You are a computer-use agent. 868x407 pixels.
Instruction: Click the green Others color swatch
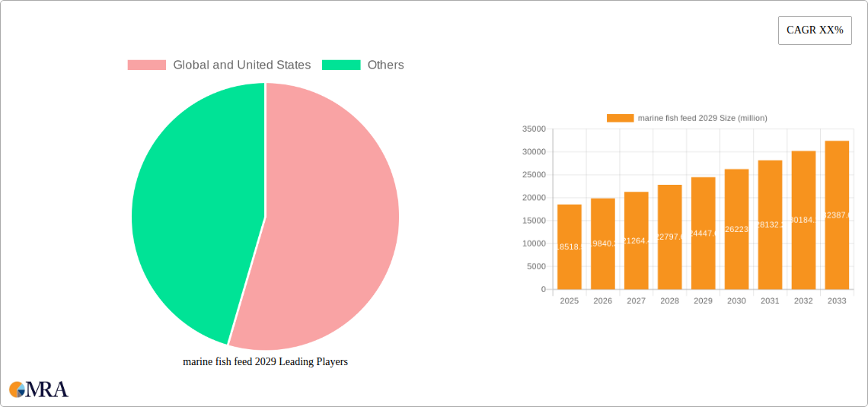click(x=341, y=65)
